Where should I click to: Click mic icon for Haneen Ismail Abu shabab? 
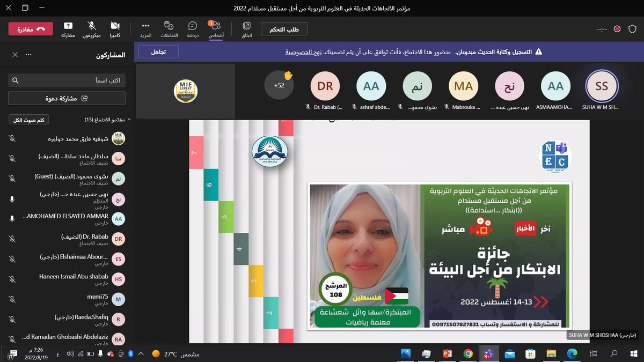pyautogui.click(x=12, y=279)
